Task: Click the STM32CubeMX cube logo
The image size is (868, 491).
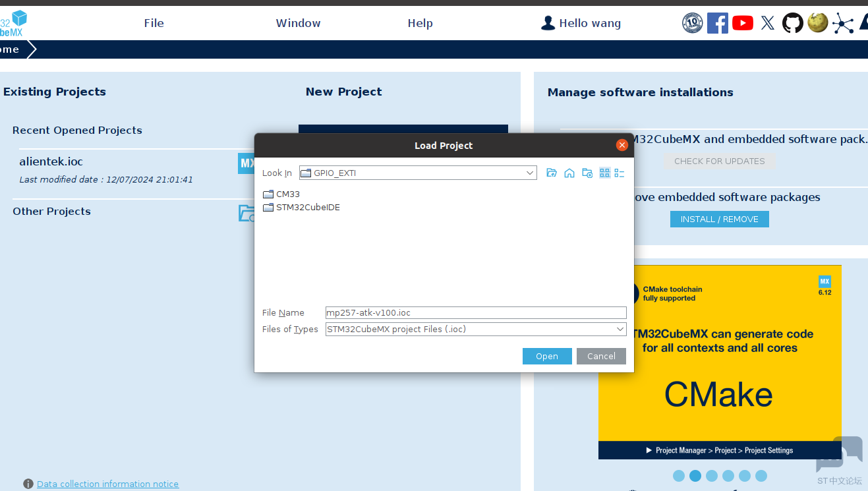Action: [x=13, y=23]
